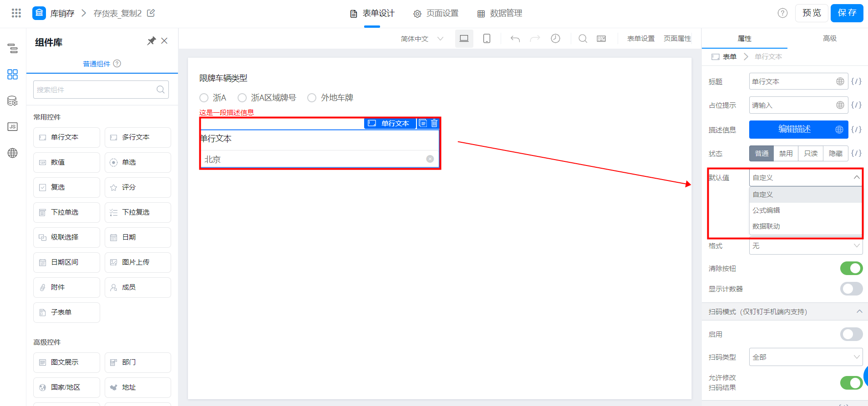Collapse the 扫码模式 section
Viewport: 868px width, 406px height.
[x=859, y=311]
